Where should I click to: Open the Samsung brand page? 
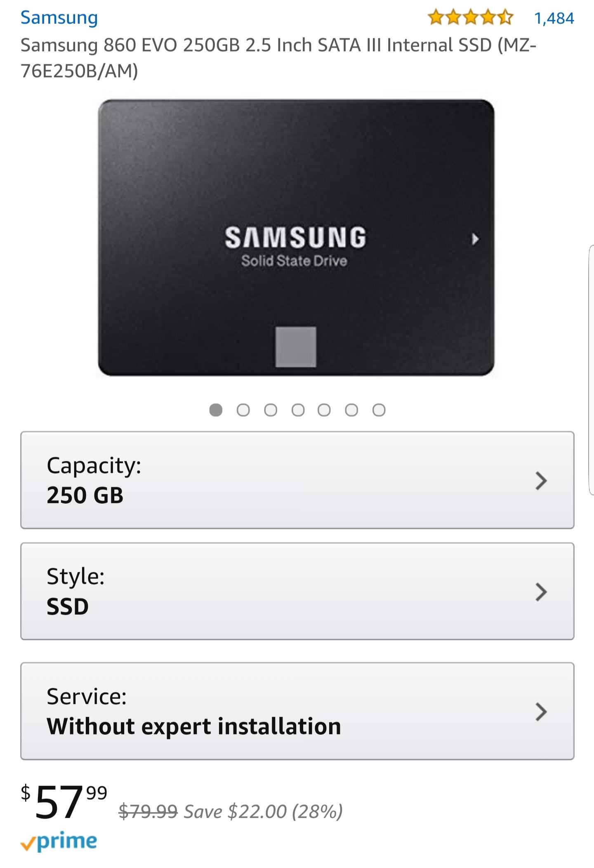(x=59, y=17)
